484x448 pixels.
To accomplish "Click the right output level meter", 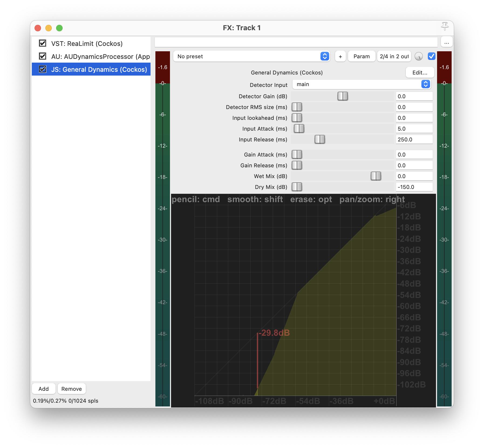I will (x=444, y=229).
